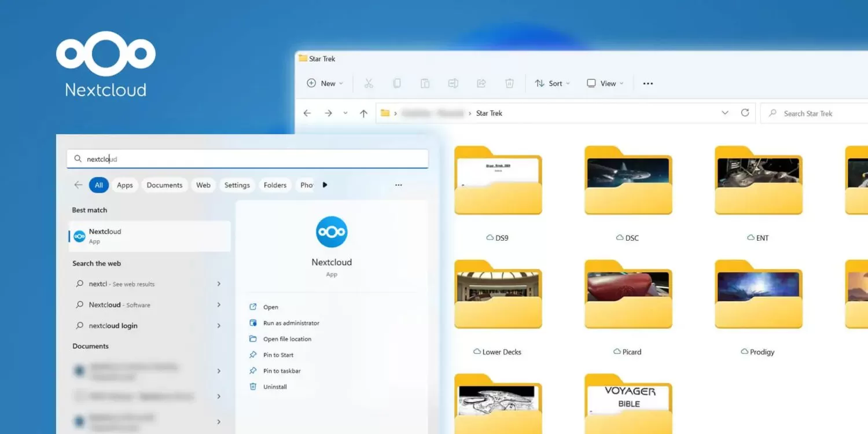
Task: Go back in File Explorer
Action: [307, 113]
